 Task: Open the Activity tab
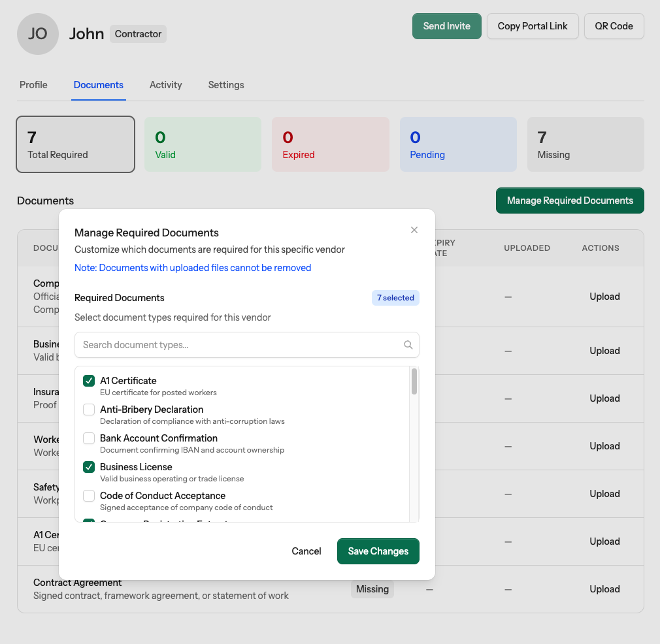coord(165,85)
